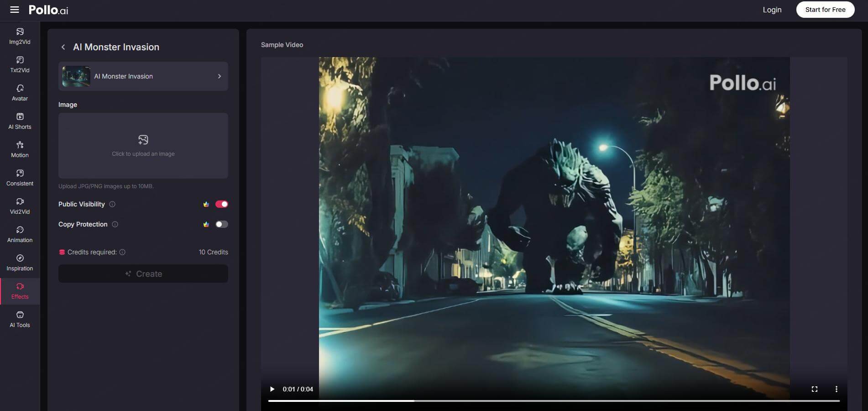Screen dimensions: 868x411
Task: Go back using the chevron beside title
Action: (63, 47)
